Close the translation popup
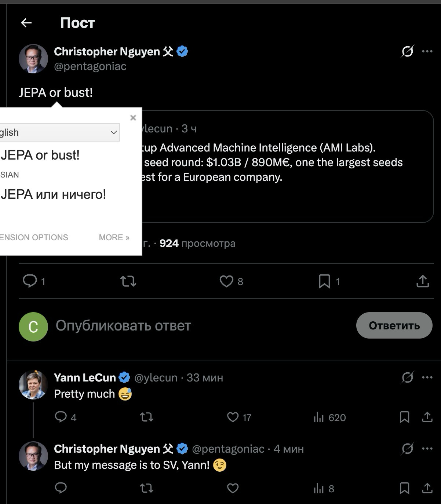Image resolution: width=441 pixels, height=504 pixels. tap(133, 118)
